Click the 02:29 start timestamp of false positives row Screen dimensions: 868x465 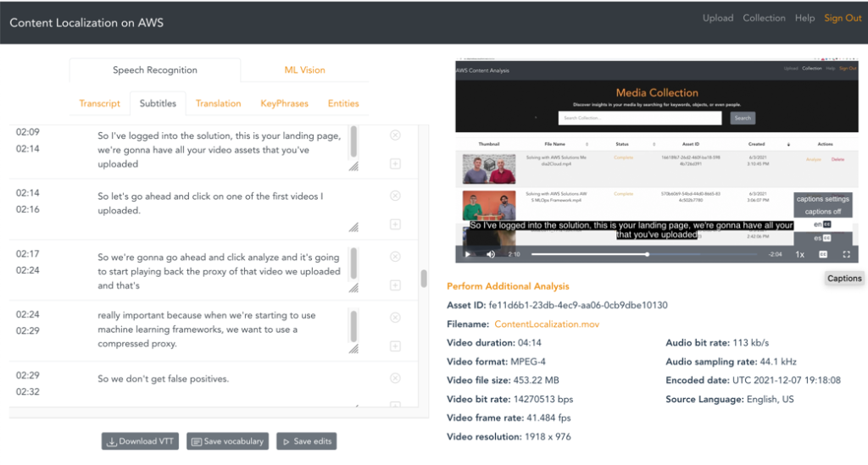28,375
